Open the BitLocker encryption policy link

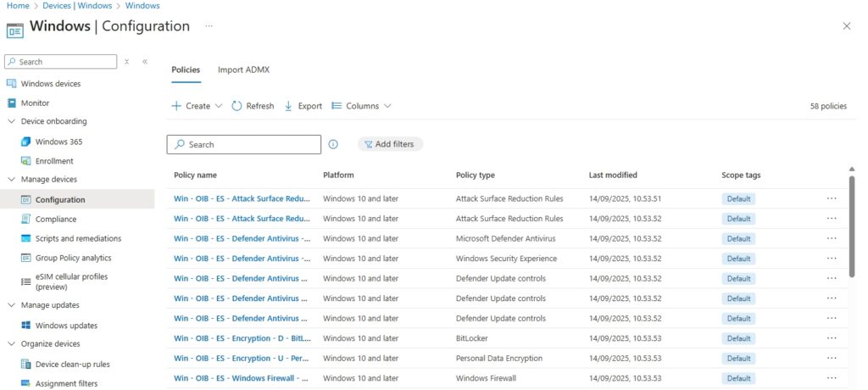(241, 338)
